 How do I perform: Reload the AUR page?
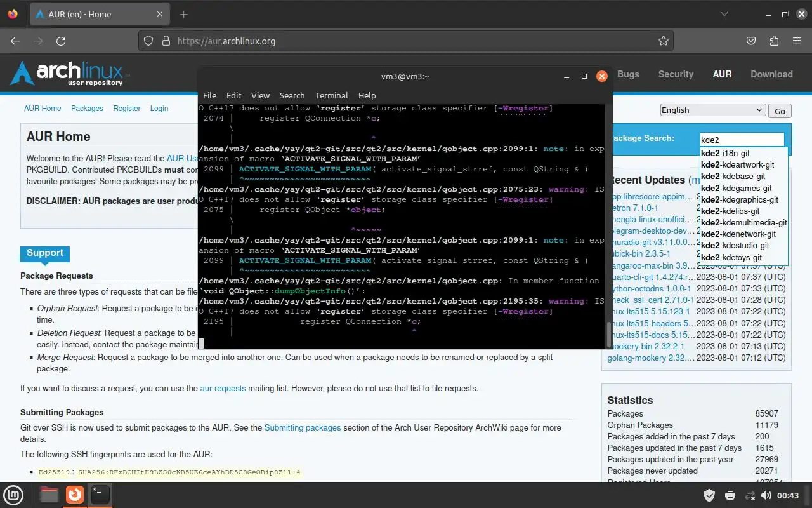tap(61, 41)
